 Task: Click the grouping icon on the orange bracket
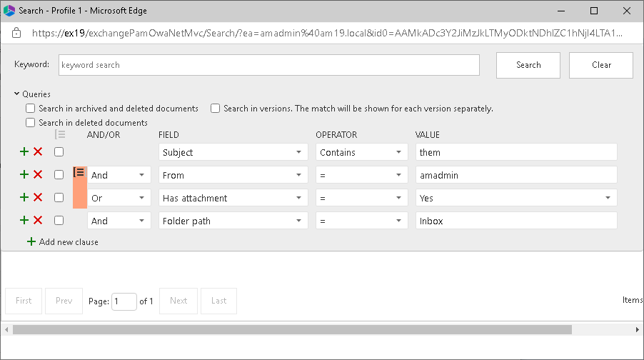click(79, 173)
